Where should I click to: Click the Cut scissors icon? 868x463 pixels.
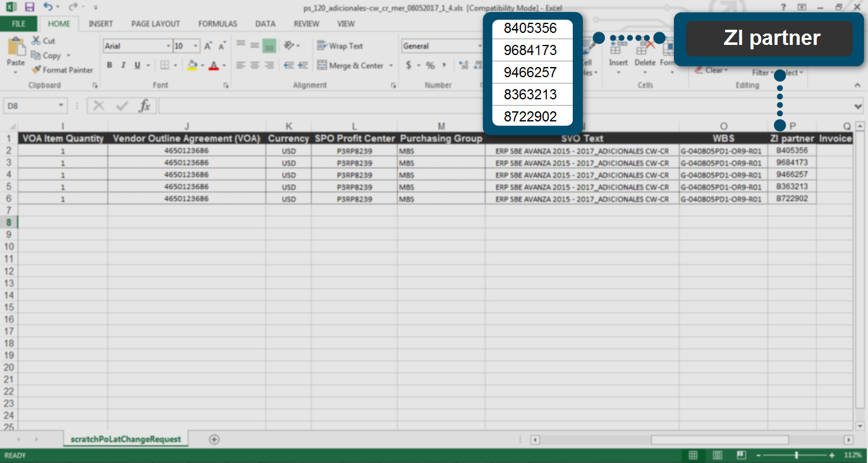click(36, 40)
